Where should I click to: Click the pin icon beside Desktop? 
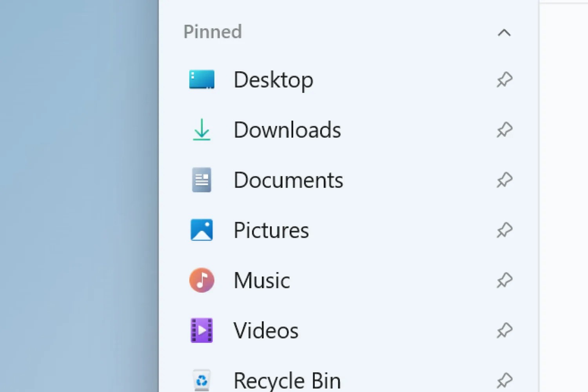point(505,80)
